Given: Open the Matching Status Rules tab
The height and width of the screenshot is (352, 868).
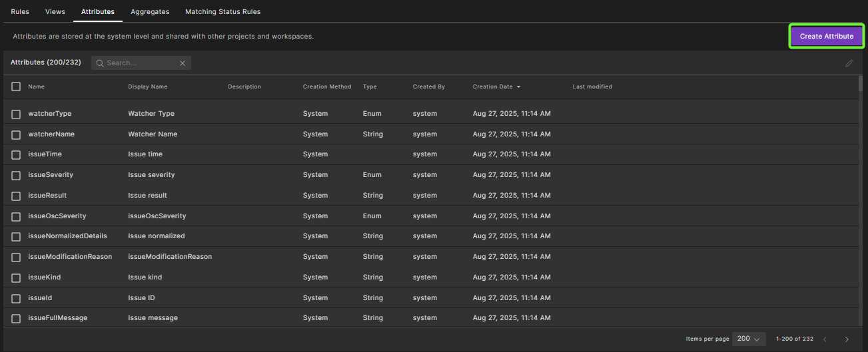Looking at the screenshot, I should click(222, 12).
